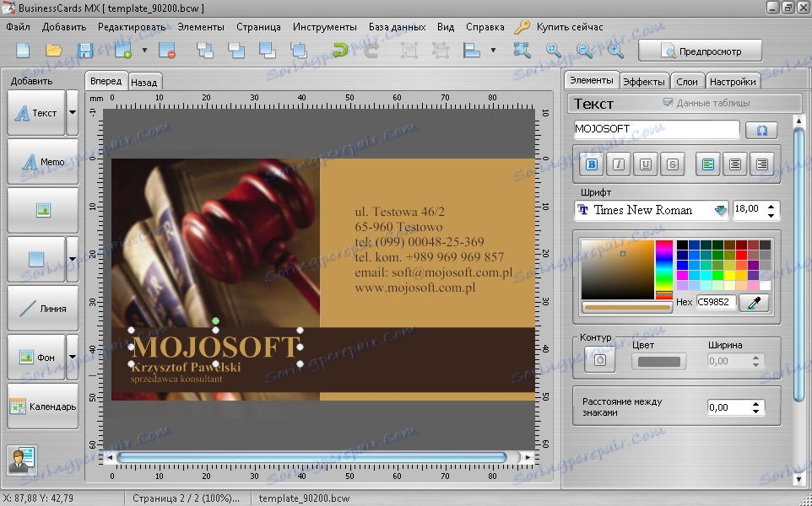Click the group elements icon

409,51
